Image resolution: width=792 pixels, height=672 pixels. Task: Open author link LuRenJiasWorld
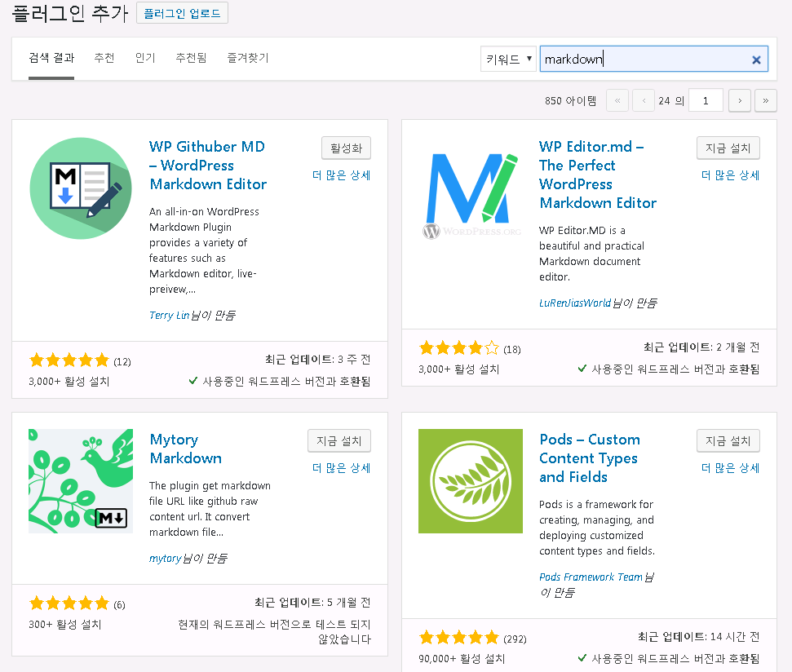575,303
